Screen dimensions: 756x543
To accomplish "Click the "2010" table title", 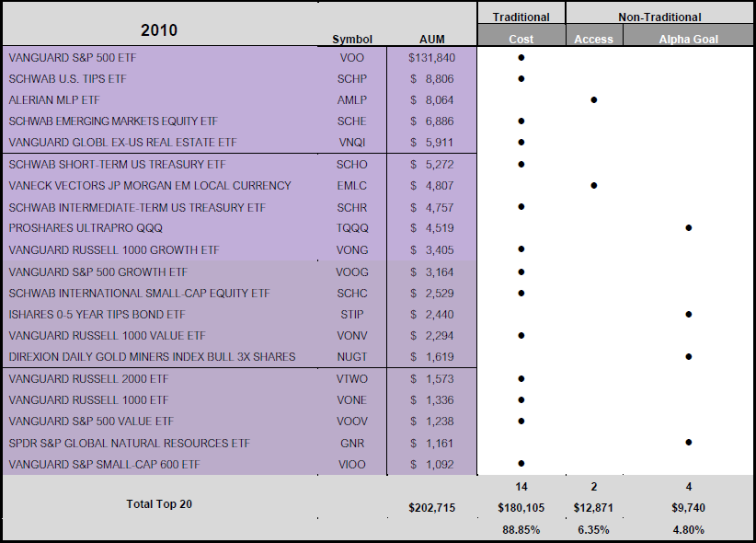I will [x=159, y=30].
